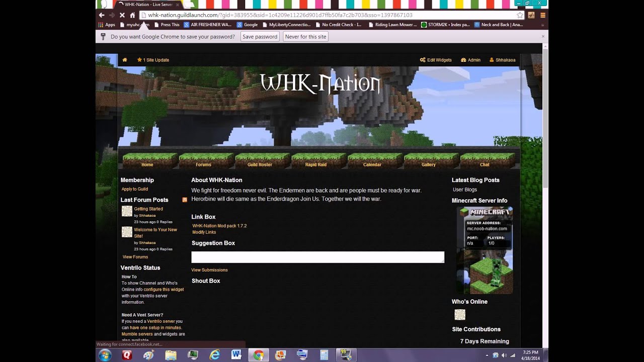The height and width of the screenshot is (362, 644).
Task: Click avatar next to Getting Started post
Action: tap(127, 211)
